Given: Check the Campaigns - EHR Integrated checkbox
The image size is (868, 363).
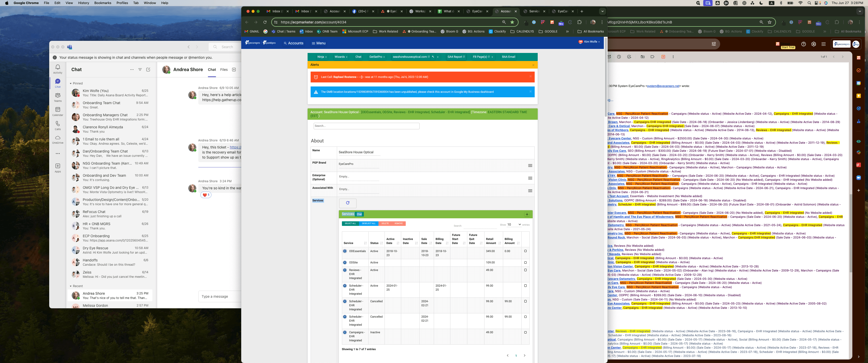Looking at the screenshot, I should click(525, 332).
